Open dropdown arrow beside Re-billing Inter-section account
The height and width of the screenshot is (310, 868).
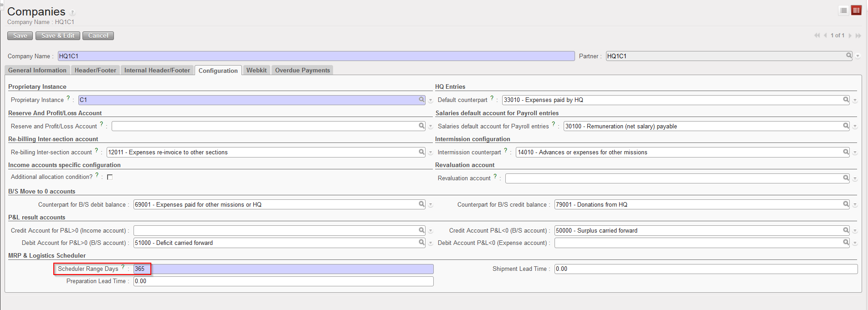click(x=430, y=153)
